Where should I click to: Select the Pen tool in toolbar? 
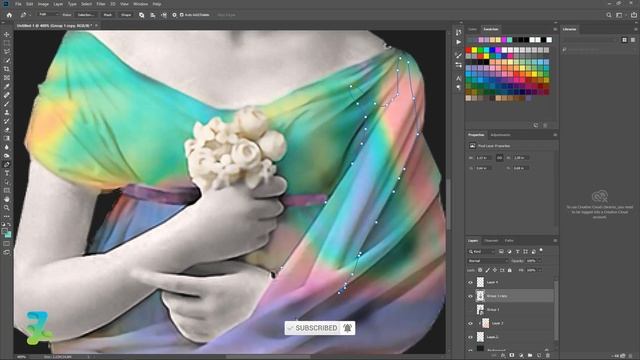pos(7,164)
